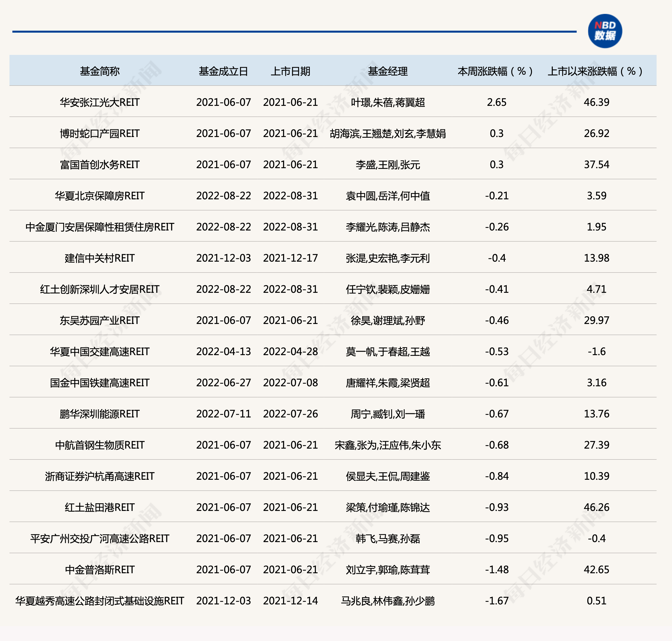Click managers 胡海滨,王翘楚,刘玄,李慧娟

[x=388, y=133]
